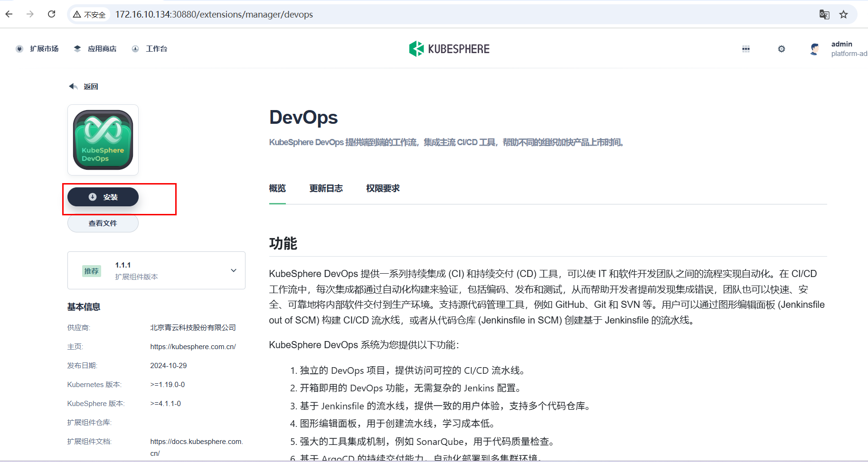
Task: Open 工作台 menu item
Action: click(157, 49)
